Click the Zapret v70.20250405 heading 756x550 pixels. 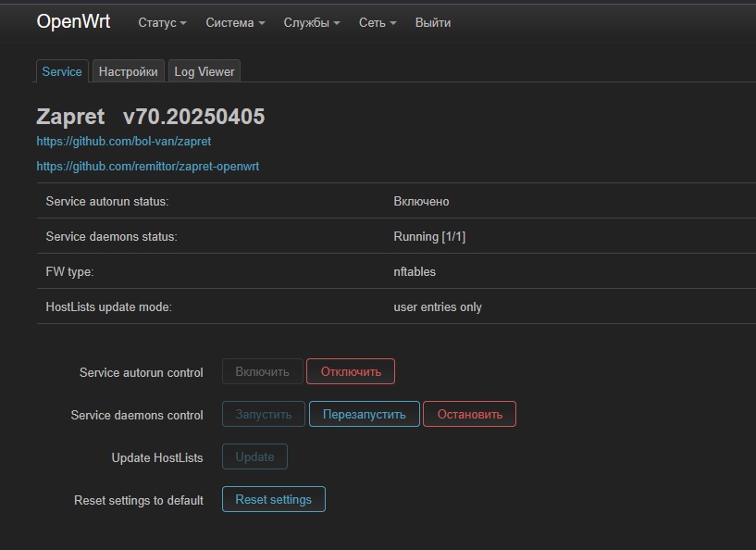(x=151, y=117)
